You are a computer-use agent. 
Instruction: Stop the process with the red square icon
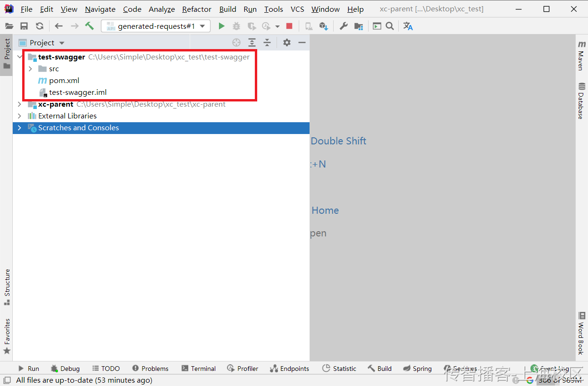(x=289, y=26)
